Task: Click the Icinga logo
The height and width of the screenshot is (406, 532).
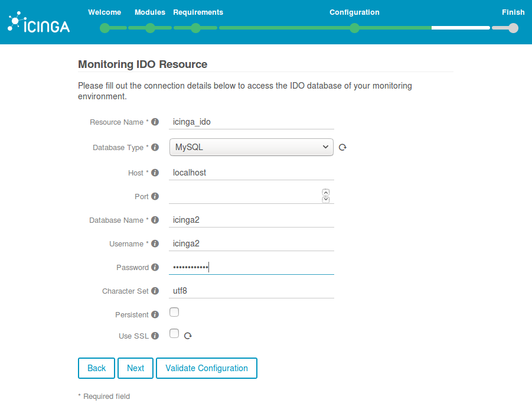Action: click(39, 22)
